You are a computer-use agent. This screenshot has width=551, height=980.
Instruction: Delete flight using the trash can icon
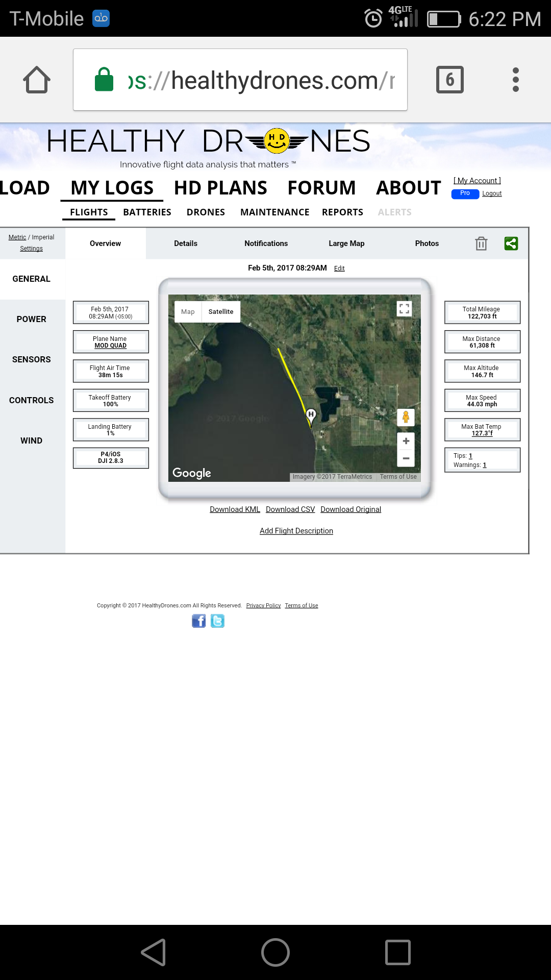[481, 243]
